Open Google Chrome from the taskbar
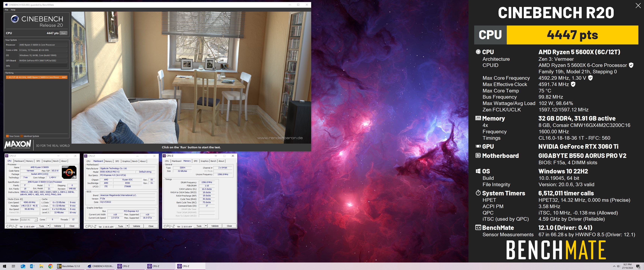The height and width of the screenshot is (270, 644). pos(50,266)
